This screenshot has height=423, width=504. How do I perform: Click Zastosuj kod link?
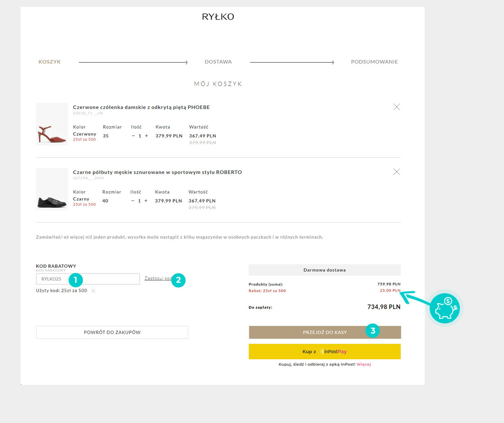pyautogui.click(x=158, y=278)
